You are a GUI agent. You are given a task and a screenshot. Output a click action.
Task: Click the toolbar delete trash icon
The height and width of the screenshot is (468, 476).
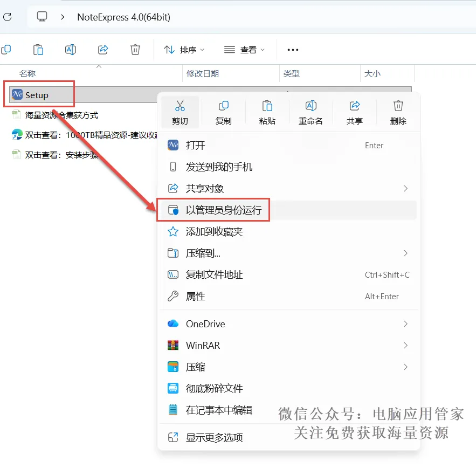coord(135,50)
